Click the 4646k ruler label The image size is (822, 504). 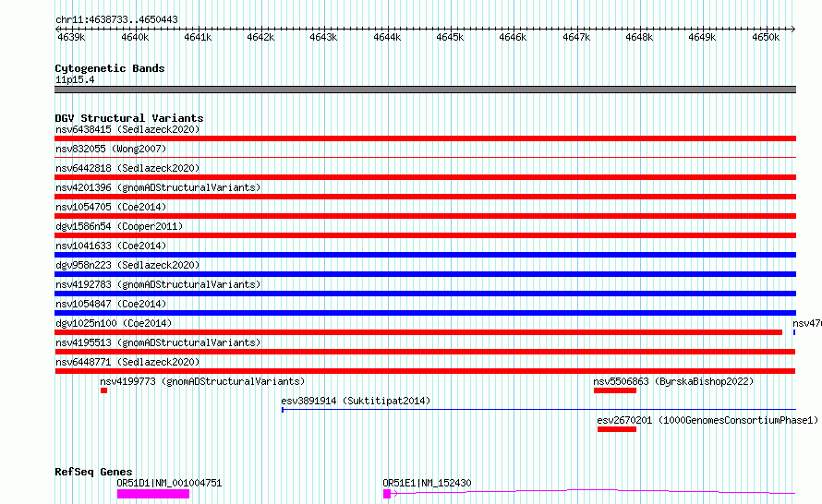point(513,38)
